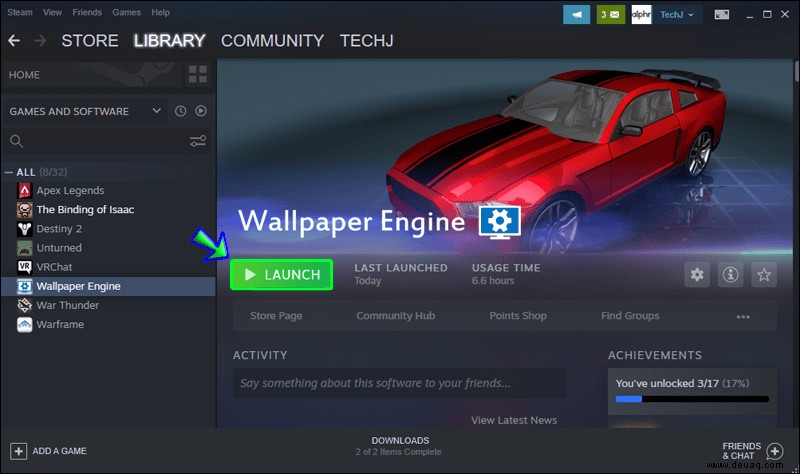Go to the TECHJ profile tab
Image resolution: width=800 pixels, height=474 pixels.
click(x=367, y=40)
